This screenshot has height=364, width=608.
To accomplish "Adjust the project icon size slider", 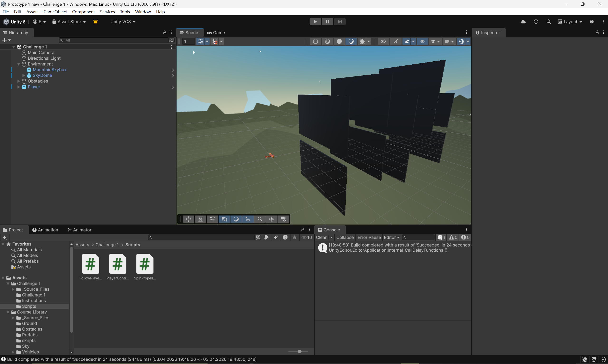I will click(299, 351).
